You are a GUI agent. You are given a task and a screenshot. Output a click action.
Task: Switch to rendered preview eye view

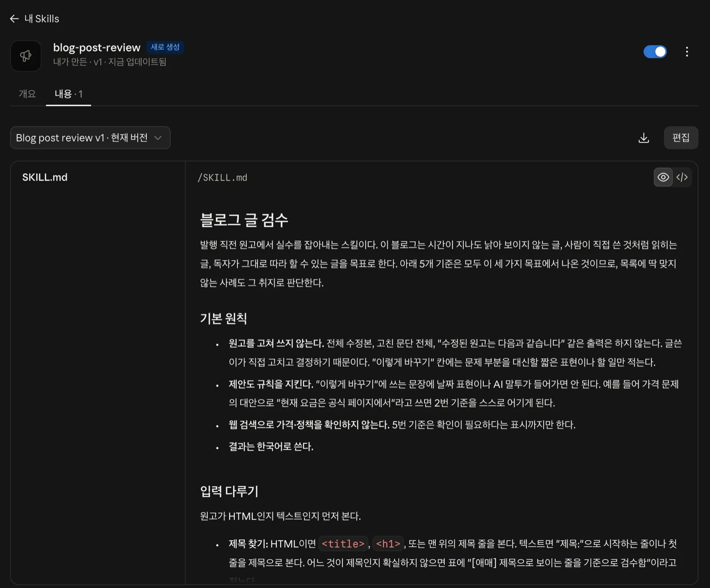click(x=663, y=178)
